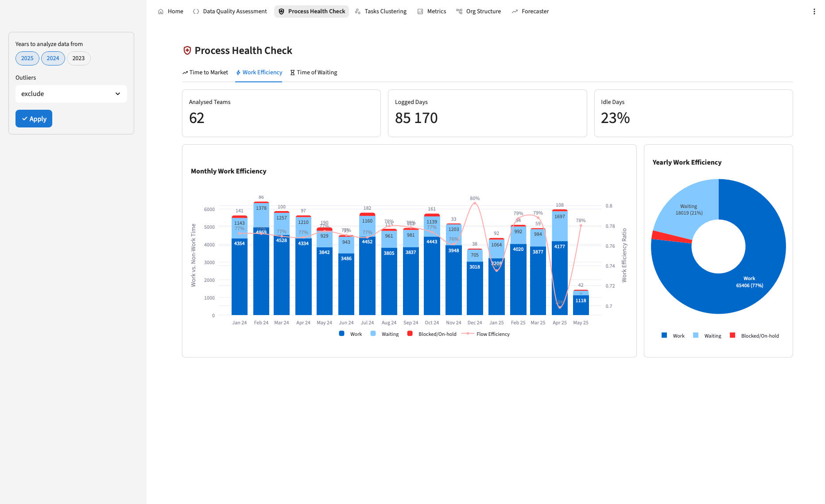
Task: Click the Home icon in navigation
Action: click(161, 12)
